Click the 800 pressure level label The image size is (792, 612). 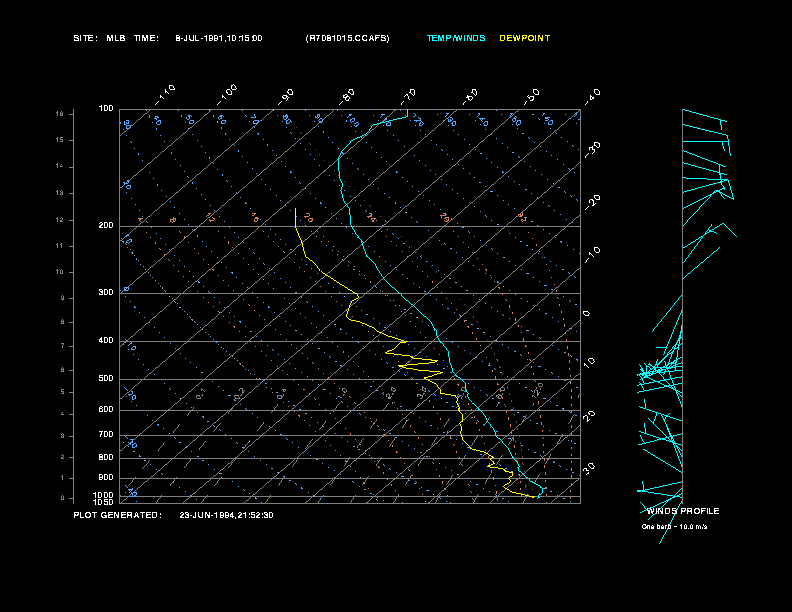coord(106,457)
